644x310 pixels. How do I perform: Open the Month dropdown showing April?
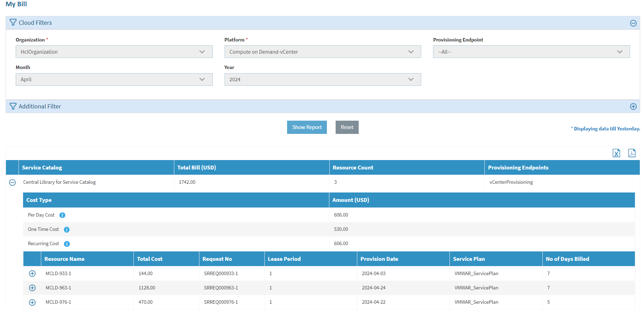click(114, 80)
